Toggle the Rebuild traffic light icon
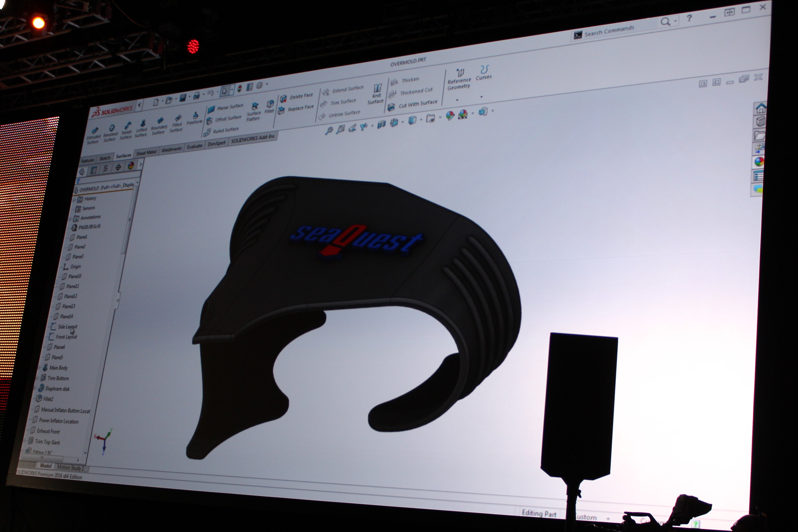The image size is (798, 532). 240,89
